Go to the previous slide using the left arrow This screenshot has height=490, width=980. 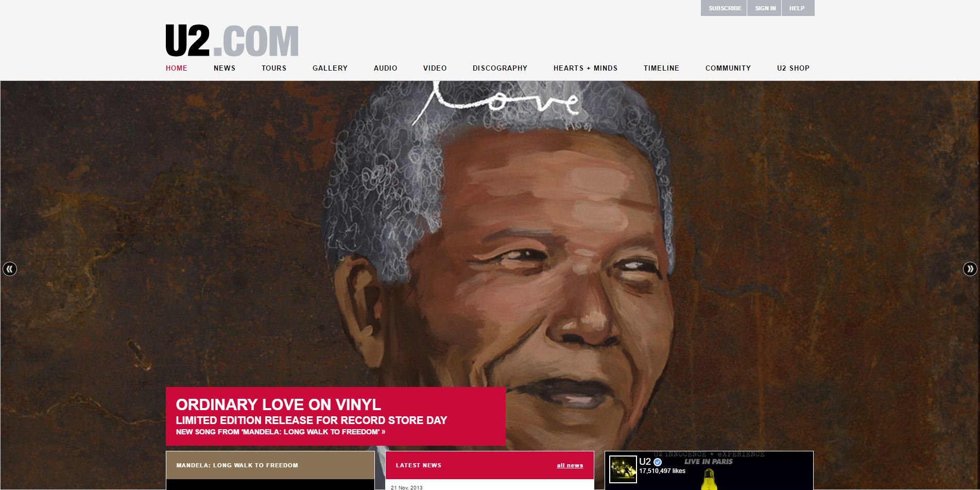[x=10, y=269]
